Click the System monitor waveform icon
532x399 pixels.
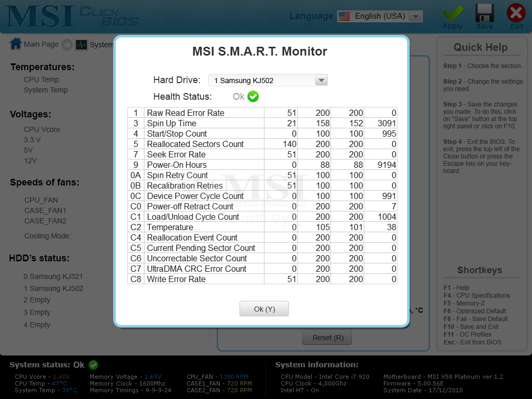pos(82,45)
